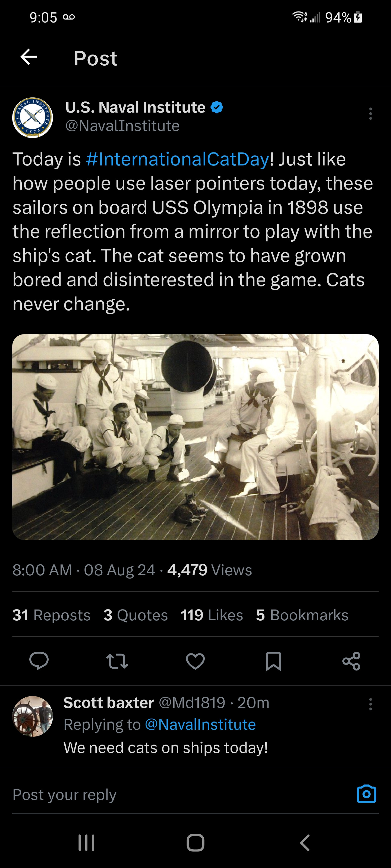The image size is (391, 868).
Task: Tap the camera icon in reply bar
Action: tap(366, 794)
